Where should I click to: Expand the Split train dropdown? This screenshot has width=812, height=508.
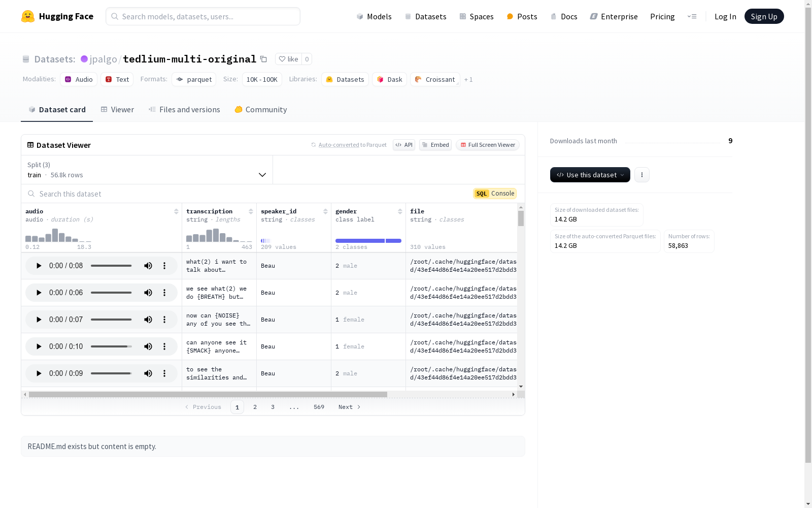147,170
